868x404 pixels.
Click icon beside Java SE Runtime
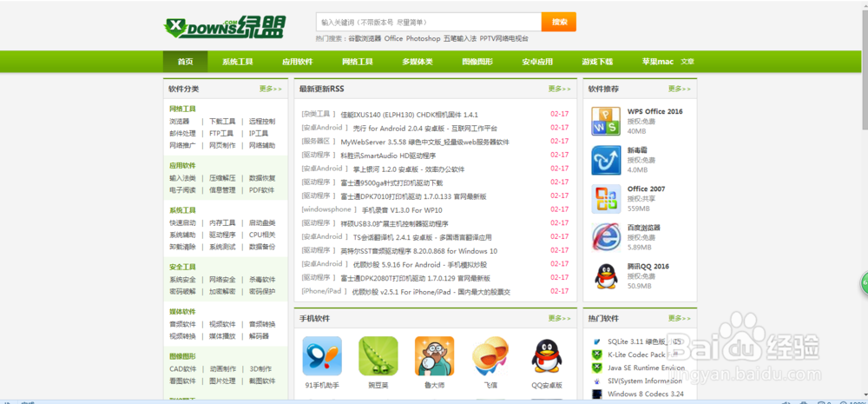click(x=597, y=368)
